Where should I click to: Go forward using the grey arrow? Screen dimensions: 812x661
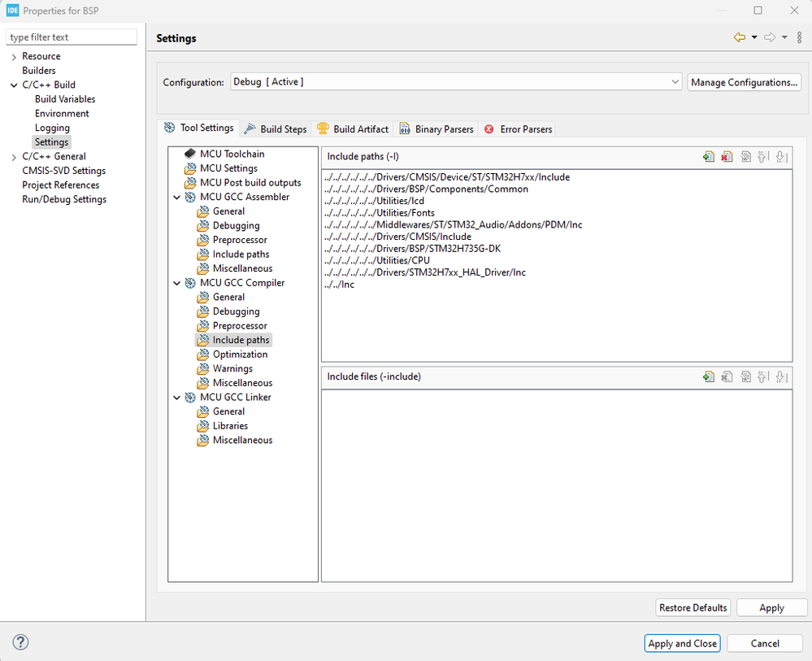coord(770,37)
